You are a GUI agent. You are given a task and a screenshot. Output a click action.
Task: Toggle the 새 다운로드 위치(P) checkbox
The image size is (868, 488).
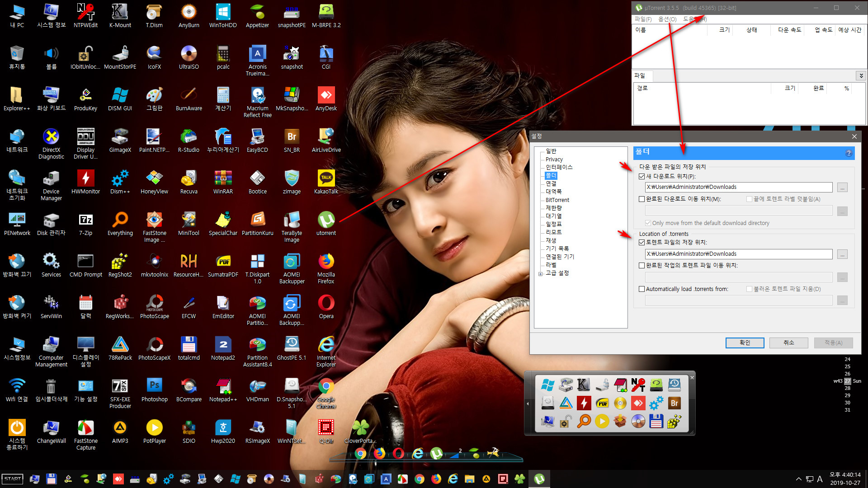coord(642,177)
